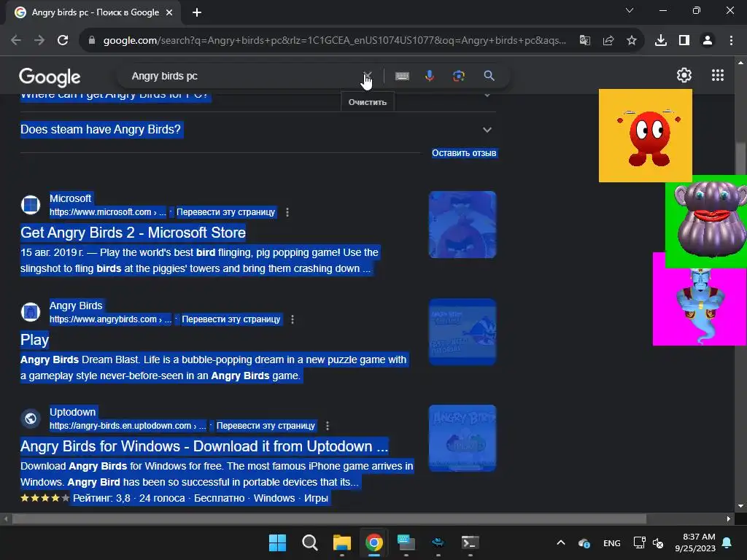
Task: Toggle the Chrome side panel icon
Action: pyautogui.click(x=684, y=41)
